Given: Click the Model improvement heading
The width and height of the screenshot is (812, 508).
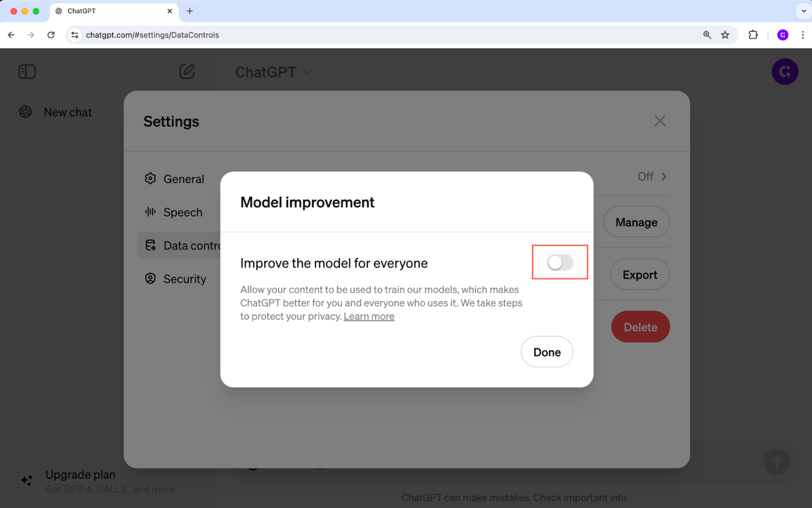Looking at the screenshot, I should click(307, 202).
